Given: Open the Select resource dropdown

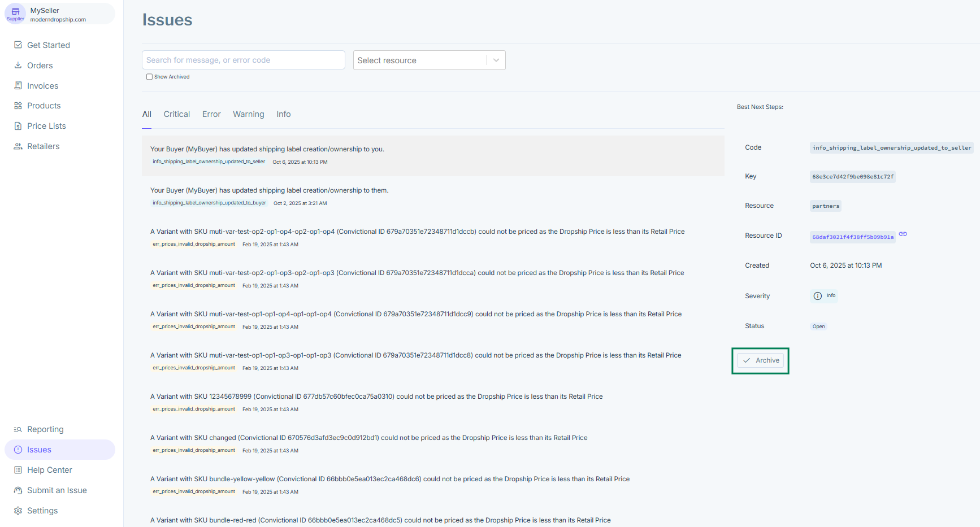Looking at the screenshot, I should click(420, 60).
